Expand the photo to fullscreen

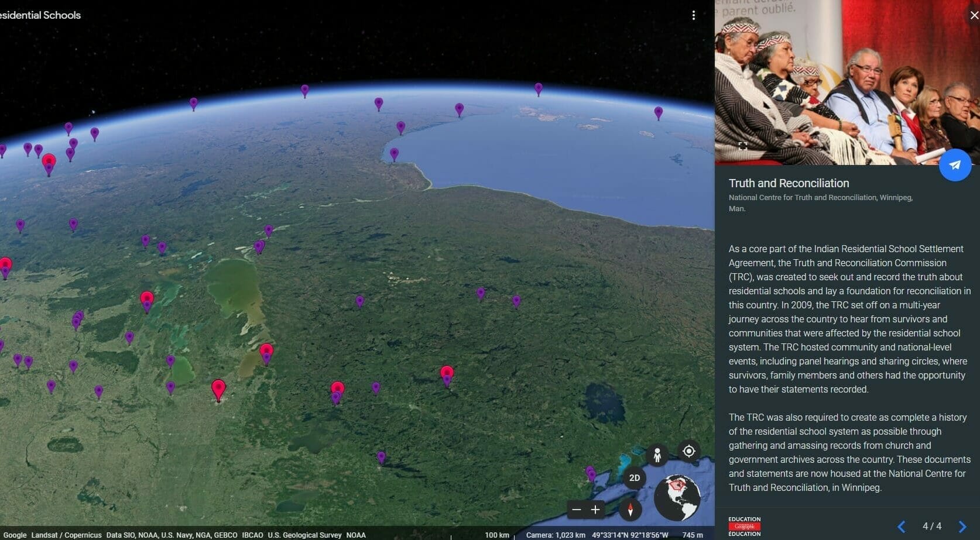742,146
